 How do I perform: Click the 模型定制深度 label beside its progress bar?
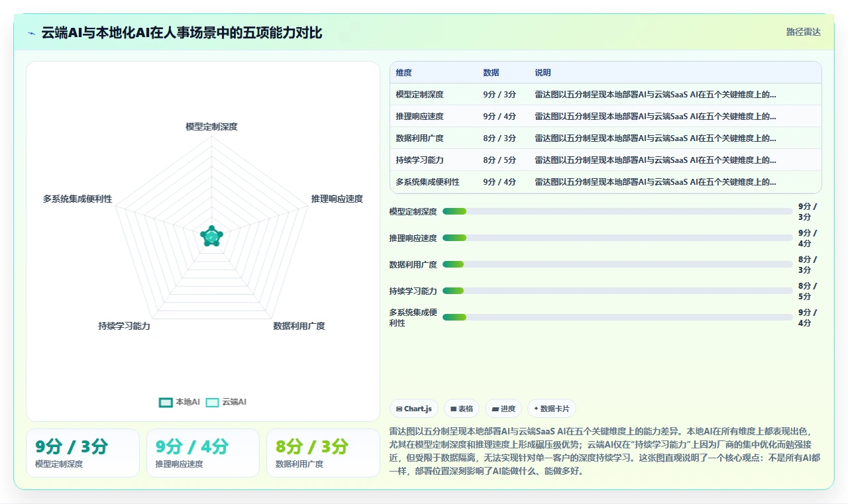(413, 212)
